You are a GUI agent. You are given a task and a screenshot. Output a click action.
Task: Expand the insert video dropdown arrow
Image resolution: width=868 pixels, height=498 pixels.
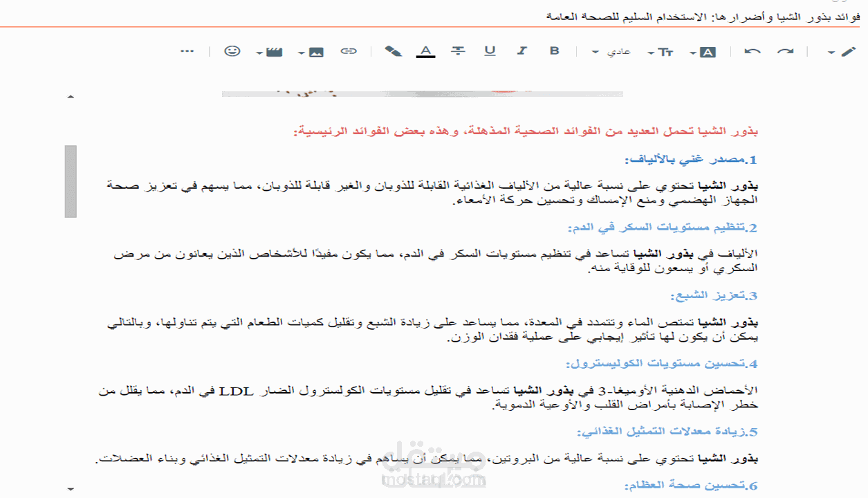click(x=259, y=53)
